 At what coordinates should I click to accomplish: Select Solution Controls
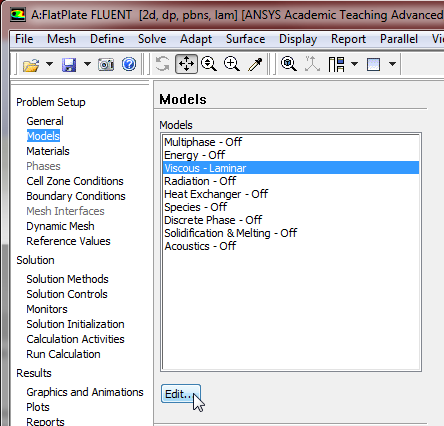point(67,294)
